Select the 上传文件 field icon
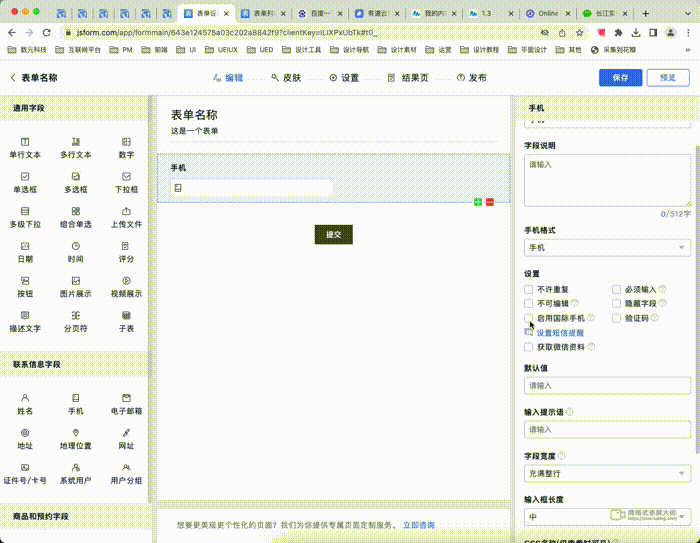Viewport: 700px width, 543px height. [126, 211]
